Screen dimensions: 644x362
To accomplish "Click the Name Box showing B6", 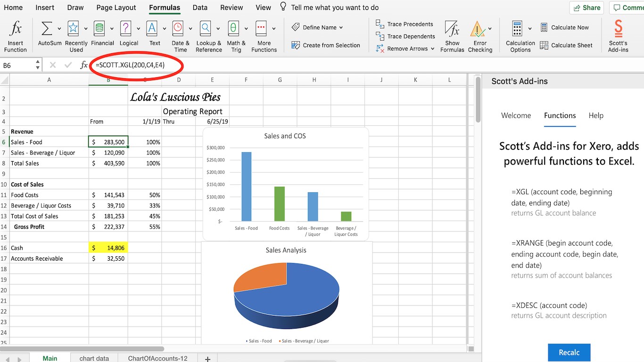I will tap(18, 65).
